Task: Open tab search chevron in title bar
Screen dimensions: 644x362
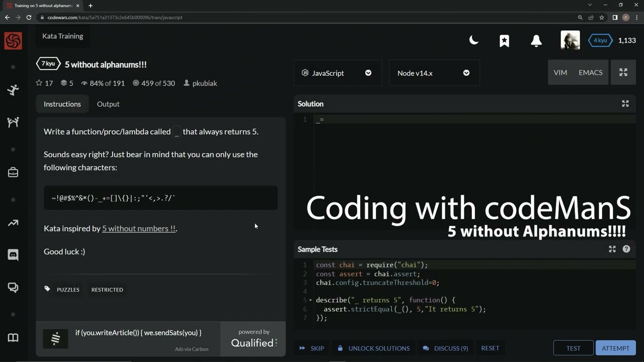Action: [590, 5]
